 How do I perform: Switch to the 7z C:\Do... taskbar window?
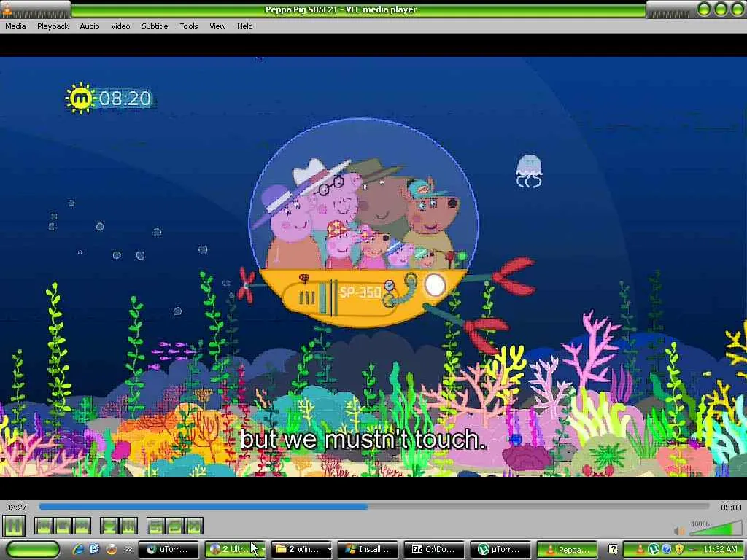434,549
